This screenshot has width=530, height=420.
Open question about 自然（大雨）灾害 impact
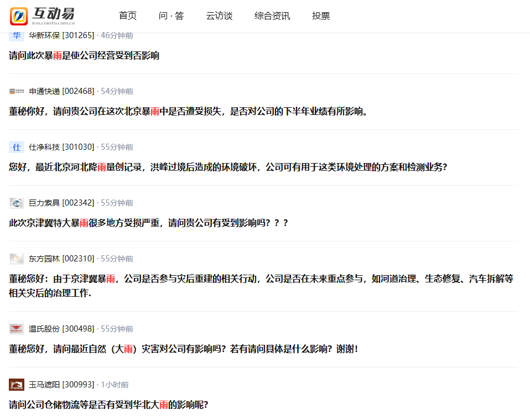183,349
